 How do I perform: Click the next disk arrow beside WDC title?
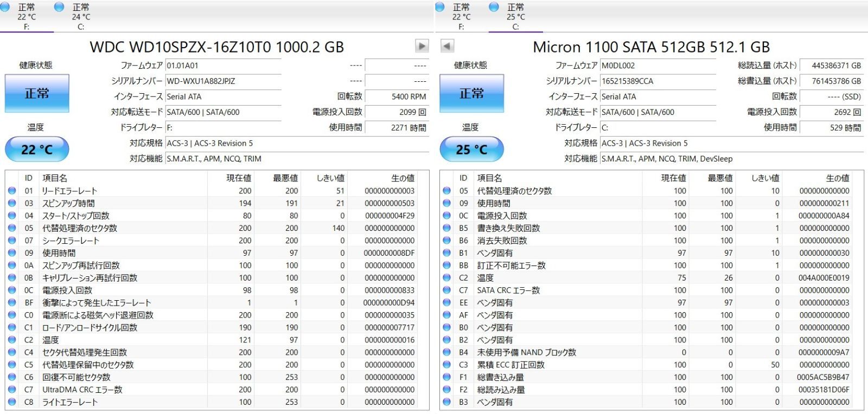click(x=422, y=46)
